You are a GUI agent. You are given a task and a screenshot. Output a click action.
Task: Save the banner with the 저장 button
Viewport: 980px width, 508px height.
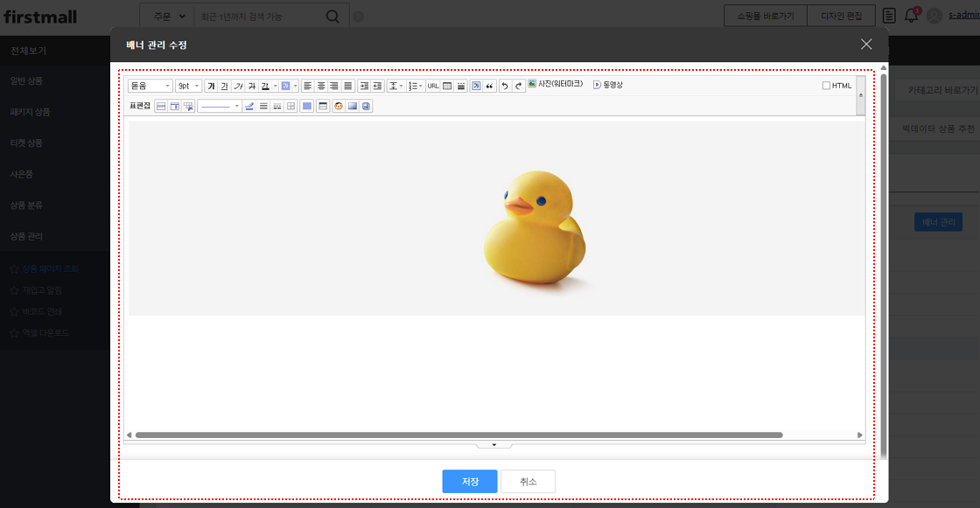point(470,481)
